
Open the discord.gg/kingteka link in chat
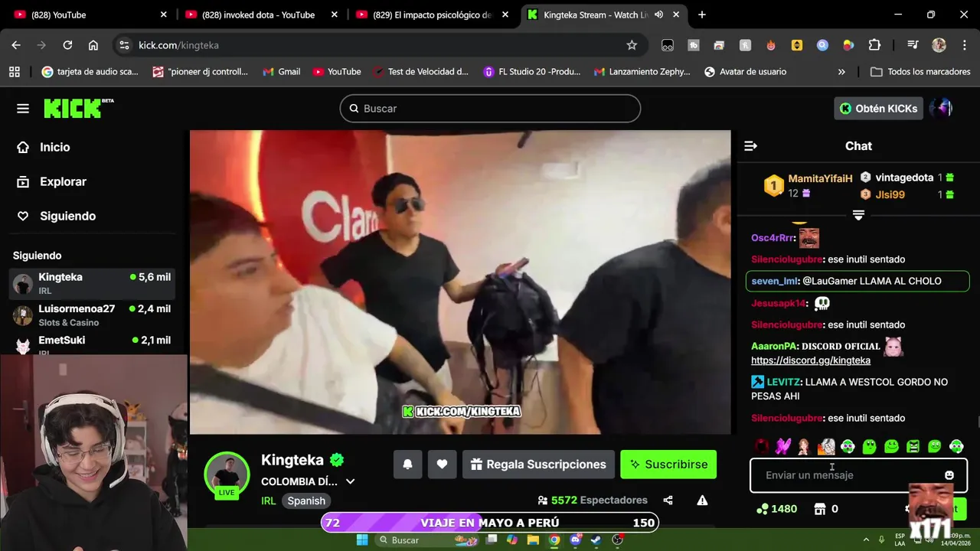point(811,360)
